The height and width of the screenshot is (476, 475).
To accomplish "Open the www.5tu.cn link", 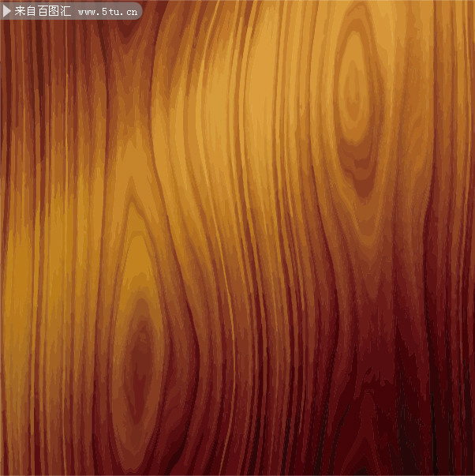I will coord(108,12).
